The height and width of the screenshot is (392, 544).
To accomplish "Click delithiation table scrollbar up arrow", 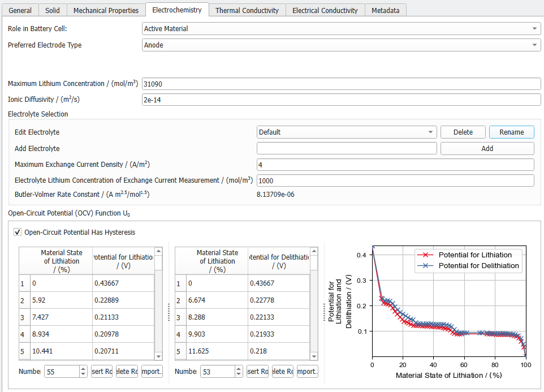I will (314, 251).
